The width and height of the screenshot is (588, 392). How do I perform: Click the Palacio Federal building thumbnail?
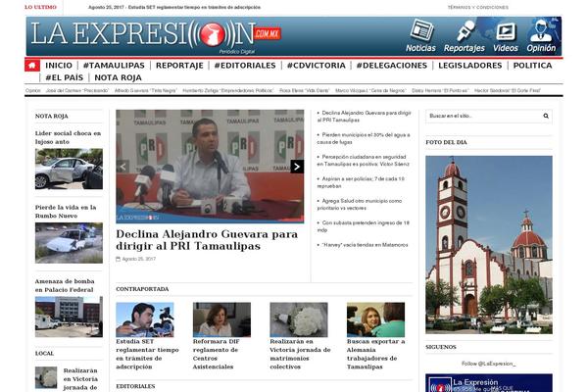tap(69, 317)
